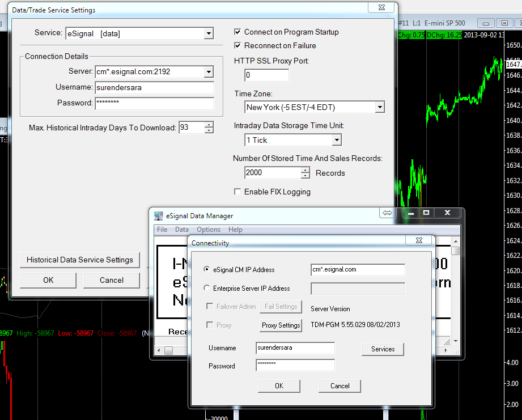
Task: Click vertical scrollbar thumb in Data Manager
Action: (456, 251)
